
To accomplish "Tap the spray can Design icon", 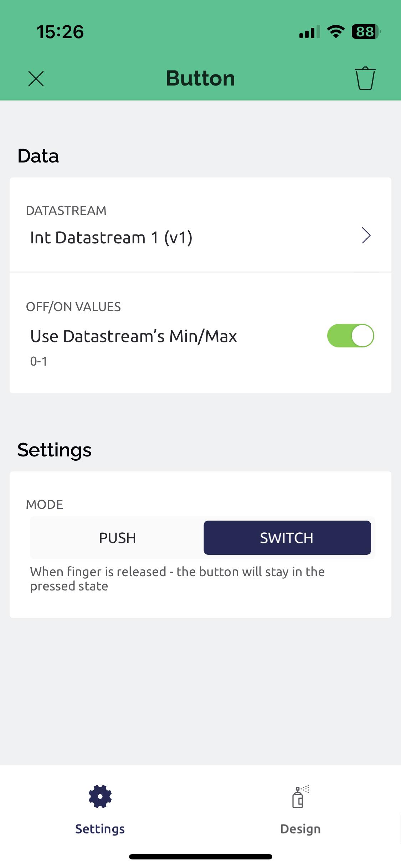I will coord(300,797).
